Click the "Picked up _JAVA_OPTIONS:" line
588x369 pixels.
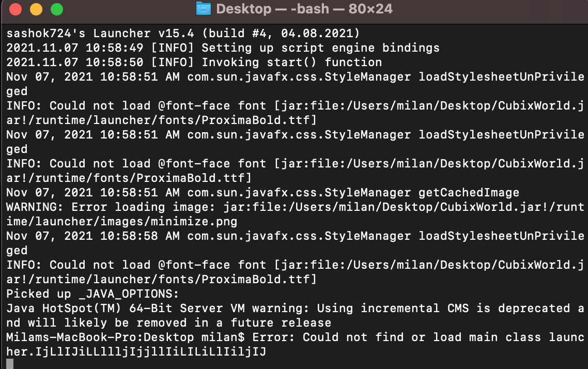tap(92, 294)
